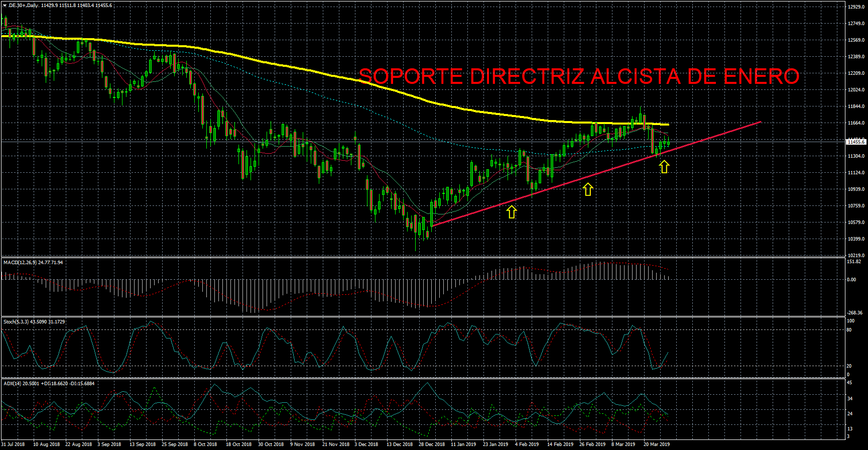The height and width of the screenshot is (450, 868).
Task: Click the triangle icon beside DE.30+ title
Action: point(5,6)
